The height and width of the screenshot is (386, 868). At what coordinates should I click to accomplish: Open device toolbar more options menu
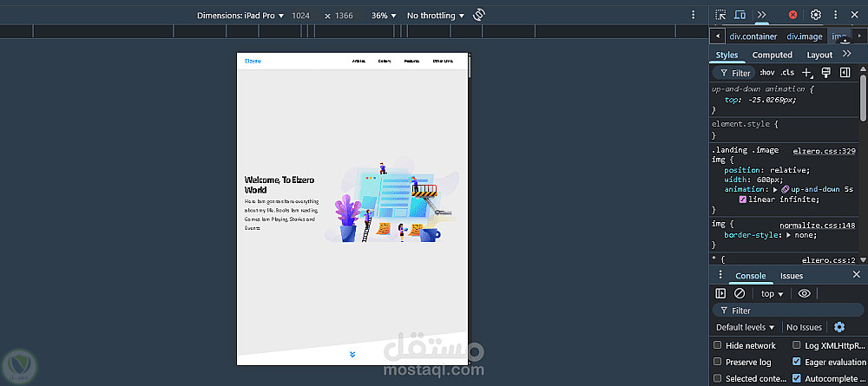click(x=693, y=15)
